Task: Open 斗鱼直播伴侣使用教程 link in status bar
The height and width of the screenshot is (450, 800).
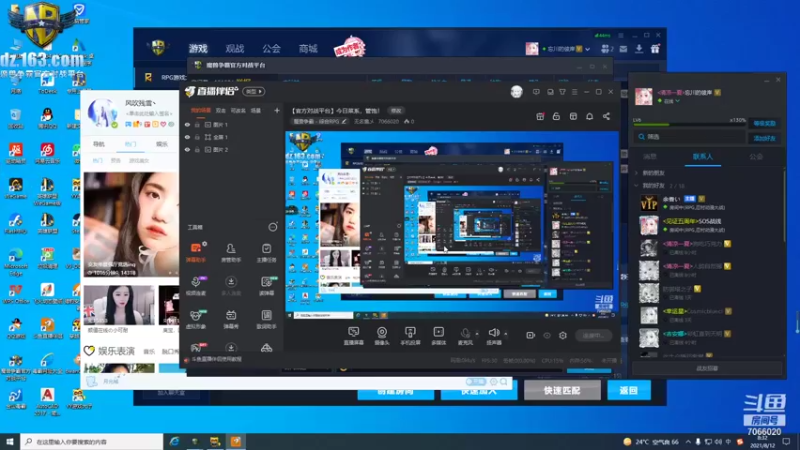Action: pyautogui.click(x=216, y=359)
